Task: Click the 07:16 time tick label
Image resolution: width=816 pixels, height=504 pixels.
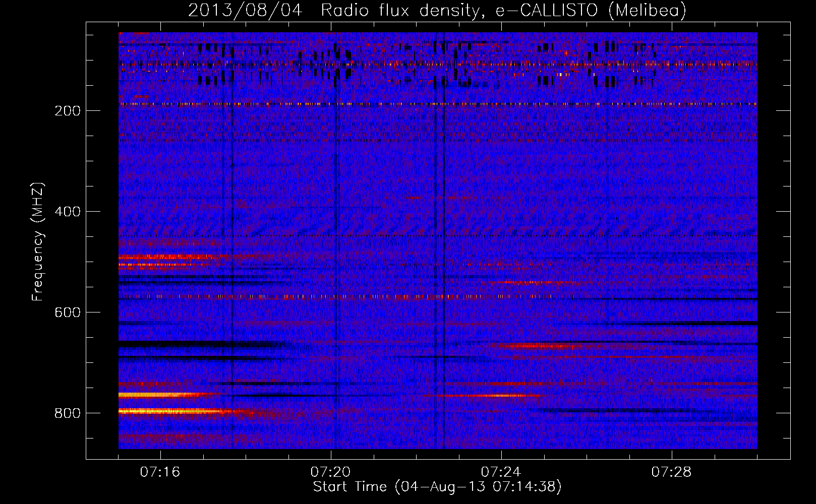Action: click(x=160, y=472)
